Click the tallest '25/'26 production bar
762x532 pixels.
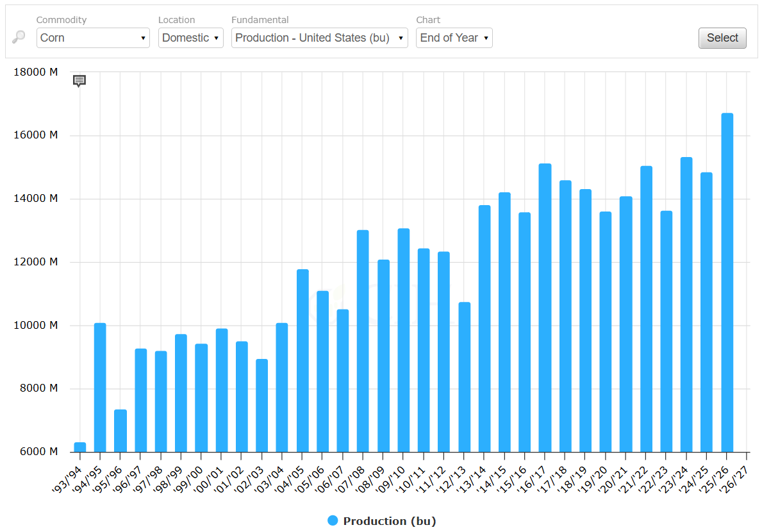tap(727, 282)
